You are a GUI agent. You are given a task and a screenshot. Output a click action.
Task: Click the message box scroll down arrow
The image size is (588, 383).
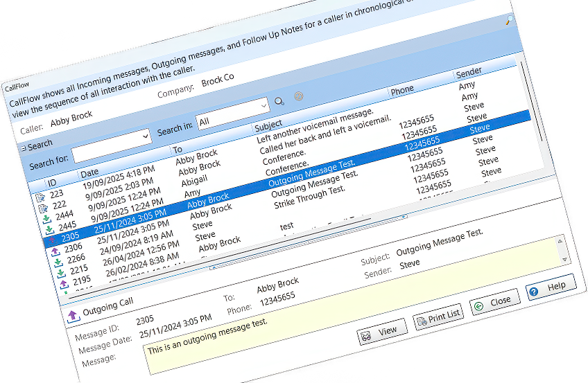click(564, 259)
